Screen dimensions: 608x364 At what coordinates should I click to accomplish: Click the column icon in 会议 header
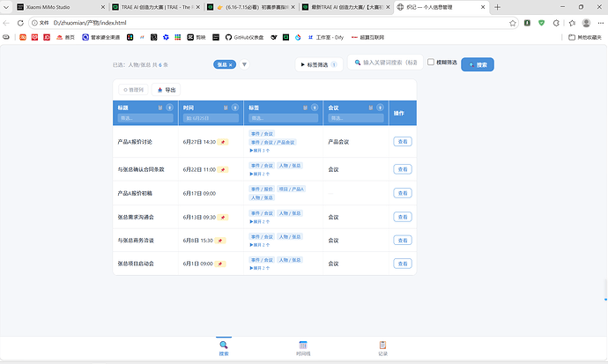(x=371, y=108)
